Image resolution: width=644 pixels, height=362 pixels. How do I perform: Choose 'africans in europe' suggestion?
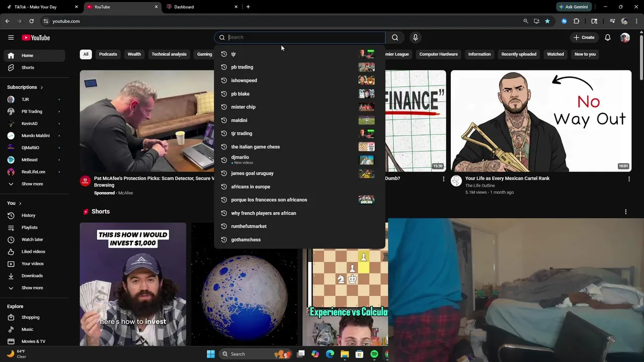click(x=299, y=187)
